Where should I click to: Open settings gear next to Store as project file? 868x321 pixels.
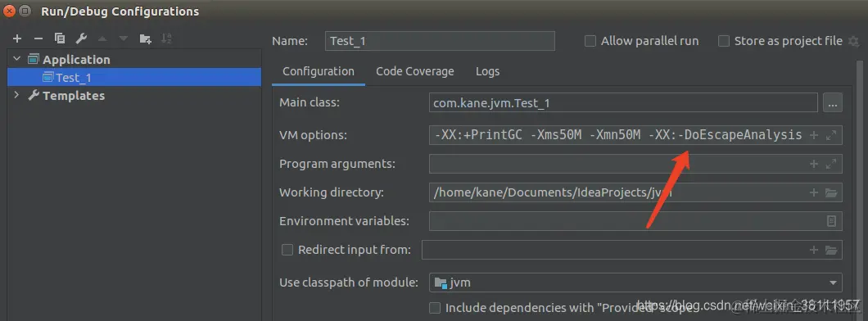click(x=853, y=41)
